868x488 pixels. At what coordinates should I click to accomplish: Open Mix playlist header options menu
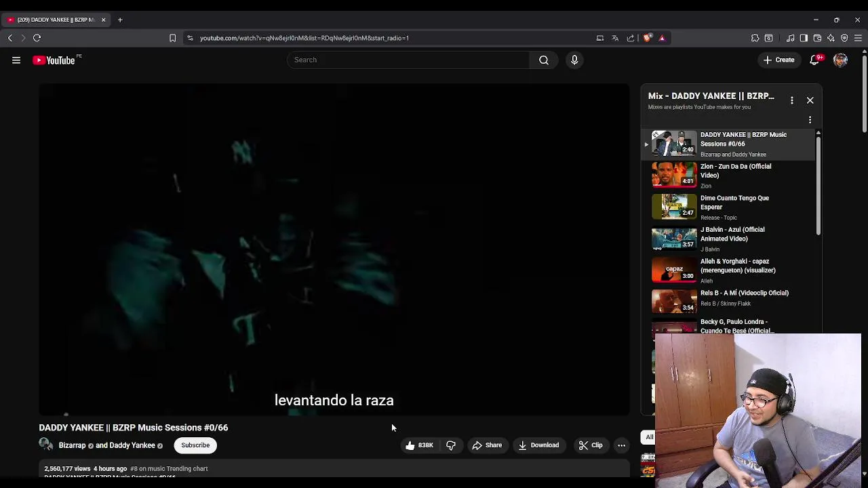coord(791,100)
